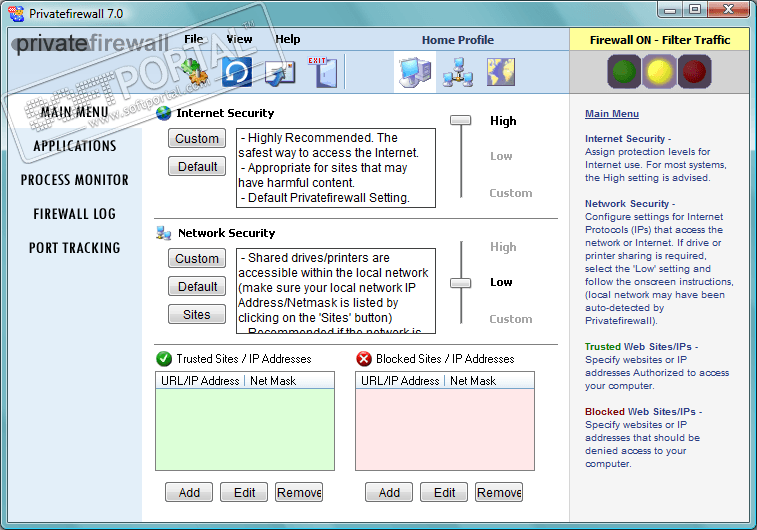Edit a Blocked Sites entry
The image size is (757, 530).
(x=444, y=492)
